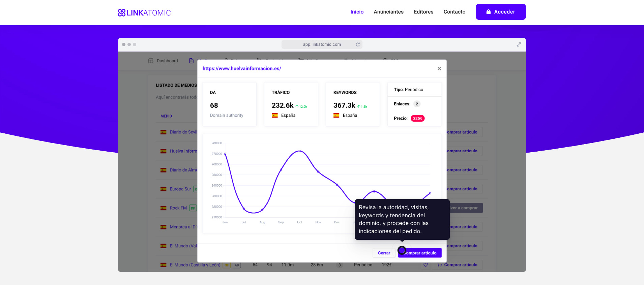The height and width of the screenshot is (285, 644).
Task: Select the October peak point on chart
Action: pyautogui.click(x=299, y=151)
